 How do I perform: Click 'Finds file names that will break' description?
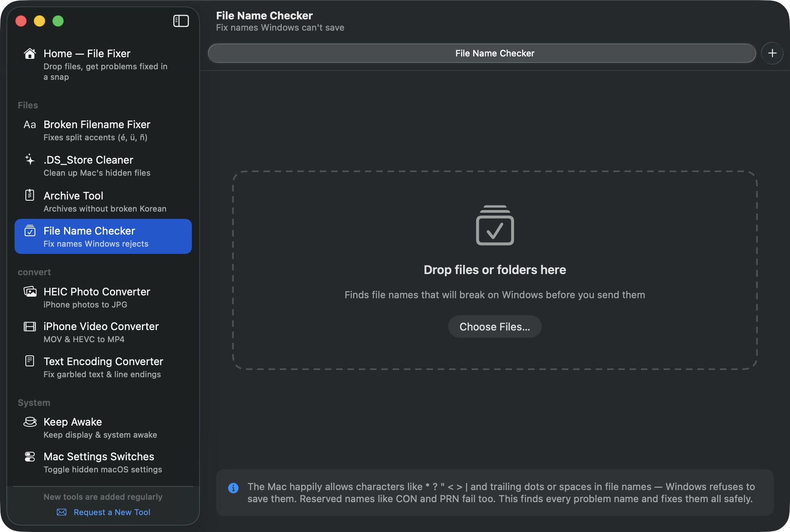tap(495, 295)
